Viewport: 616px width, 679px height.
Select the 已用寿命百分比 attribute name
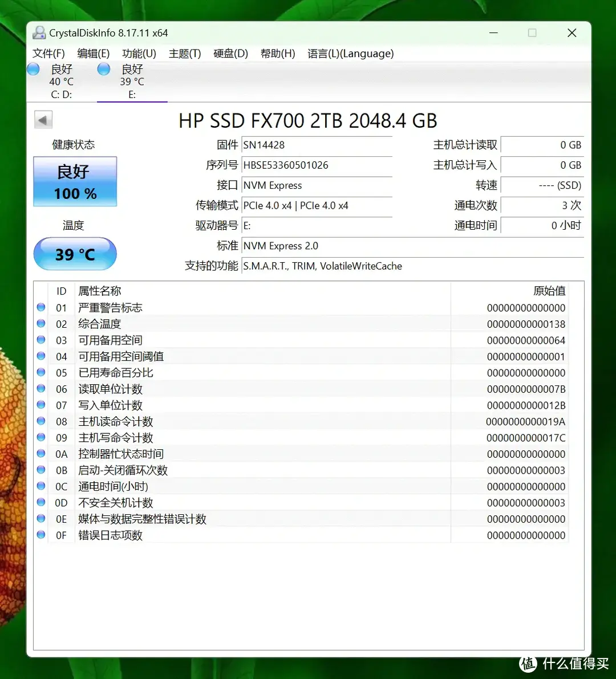[x=116, y=373]
